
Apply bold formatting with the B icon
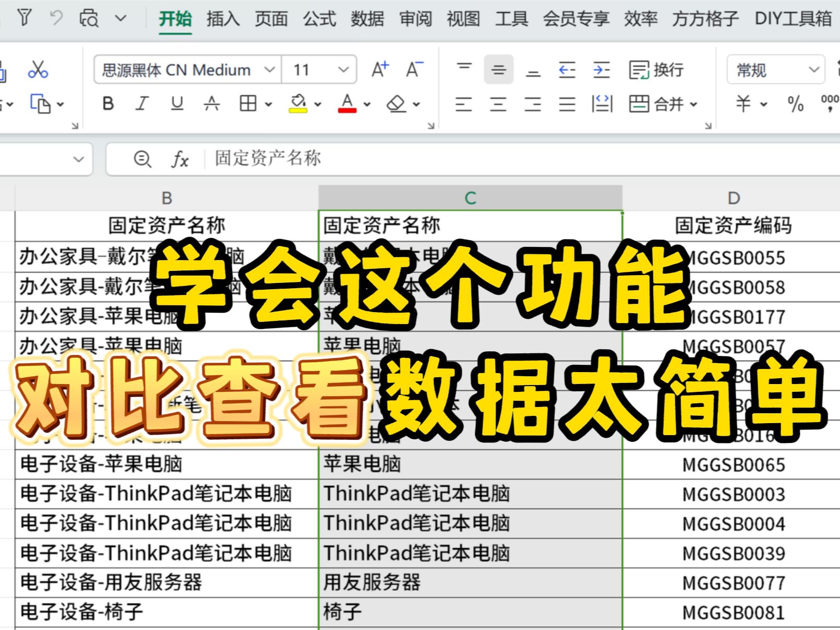pos(107,104)
